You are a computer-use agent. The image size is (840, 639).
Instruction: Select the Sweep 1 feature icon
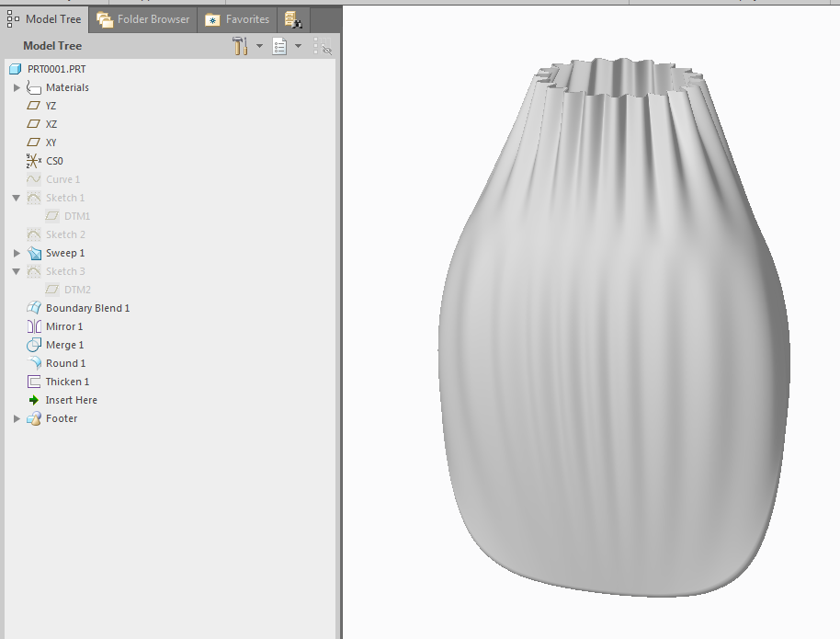pos(34,253)
